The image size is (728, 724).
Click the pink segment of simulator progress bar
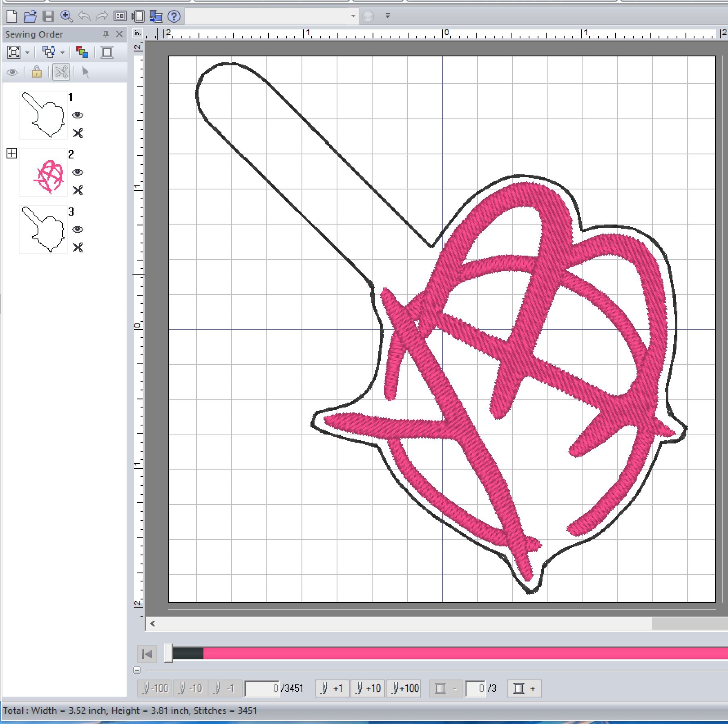pyautogui.click(x=465, y=653)
